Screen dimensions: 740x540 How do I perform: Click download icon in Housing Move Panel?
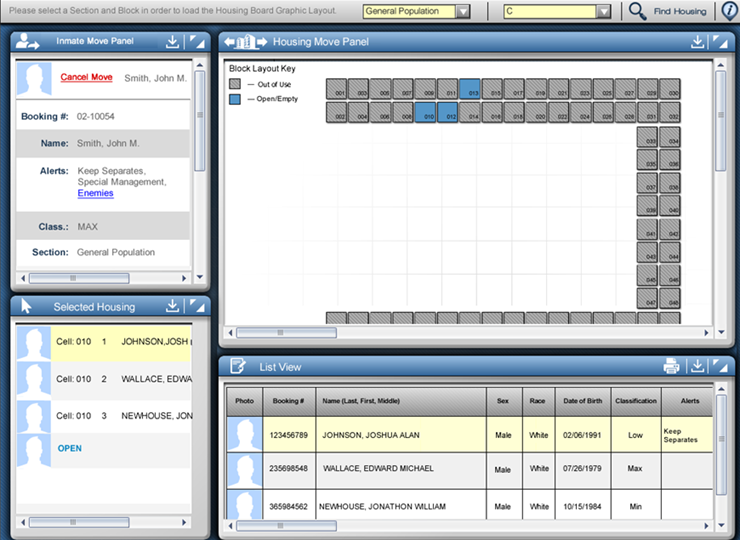click(697, 42)
